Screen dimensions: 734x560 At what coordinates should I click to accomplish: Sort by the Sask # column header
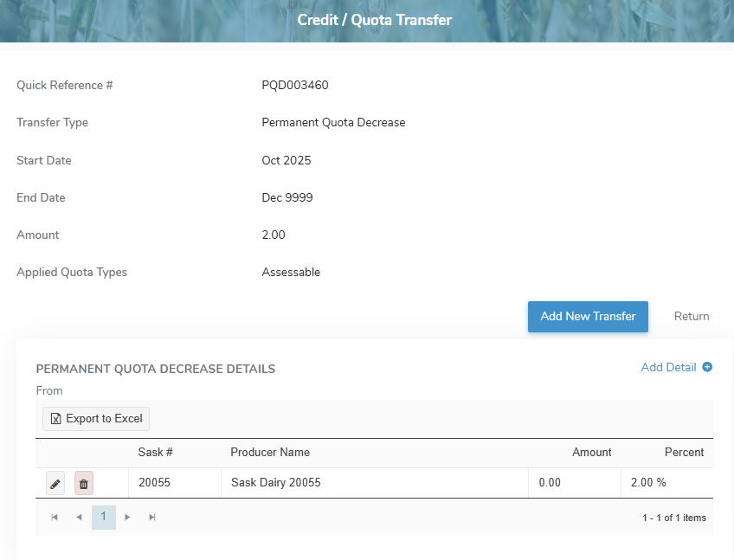coord(156,453)
